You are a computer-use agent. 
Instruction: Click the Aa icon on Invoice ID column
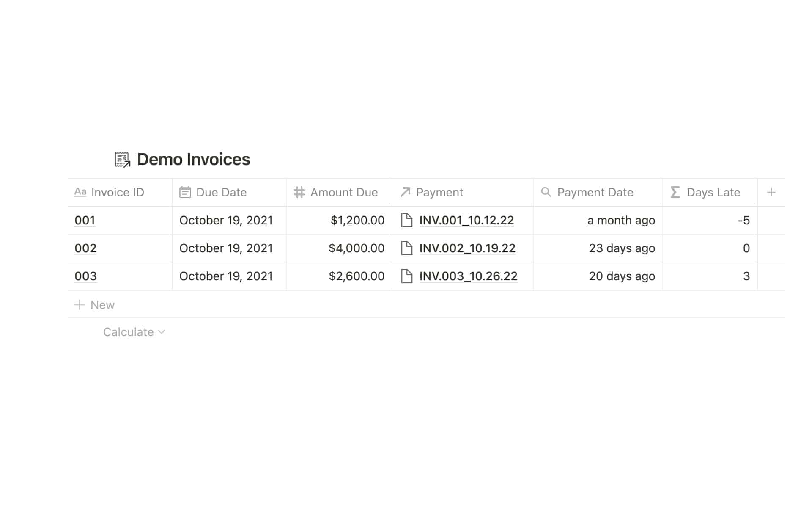(81, 192)
